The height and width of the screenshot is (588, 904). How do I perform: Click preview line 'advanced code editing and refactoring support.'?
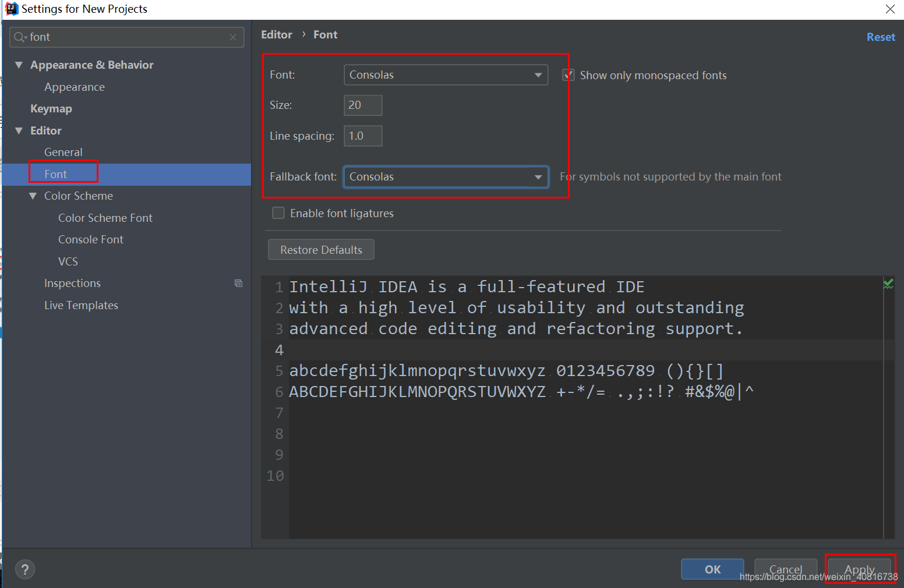(x=516, y=329)
